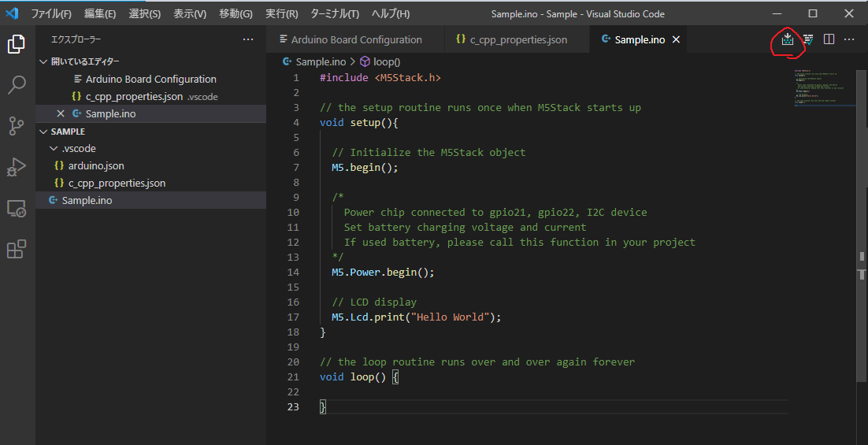Click the loop() breadcrumb symbol
868x445 pixels.
click(x=380, y=61)
